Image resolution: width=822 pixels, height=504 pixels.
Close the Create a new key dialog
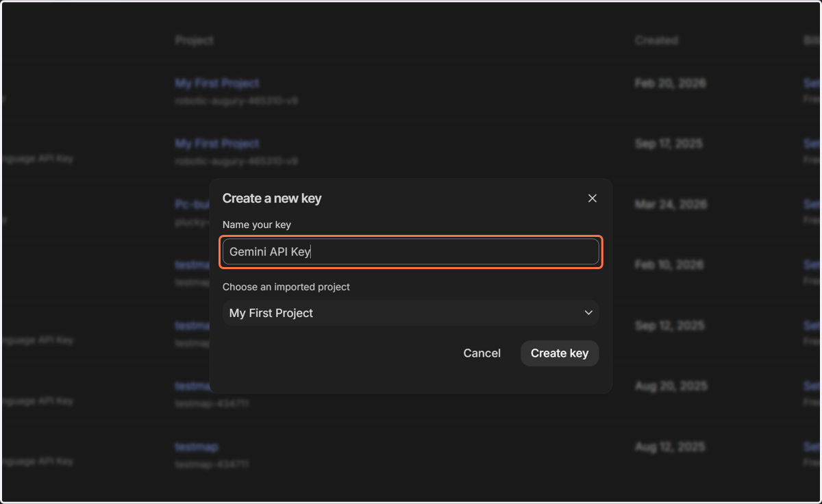(x=593, y=199)
